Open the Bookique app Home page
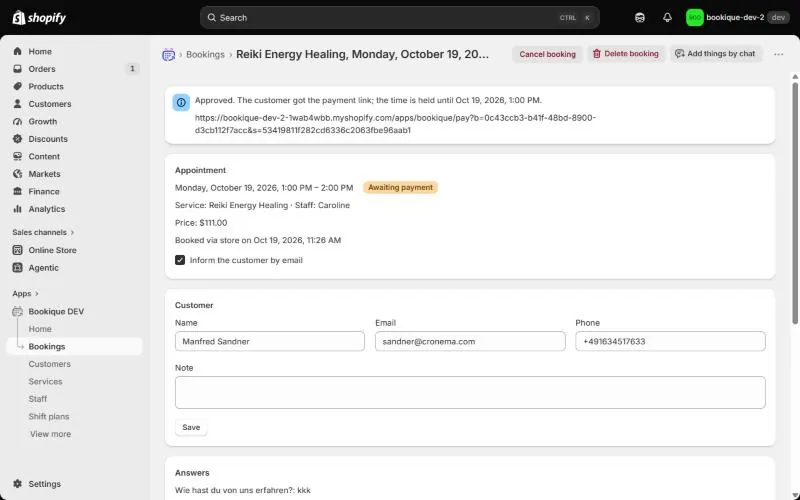This screenshot has width=800, height=500. 40,329
